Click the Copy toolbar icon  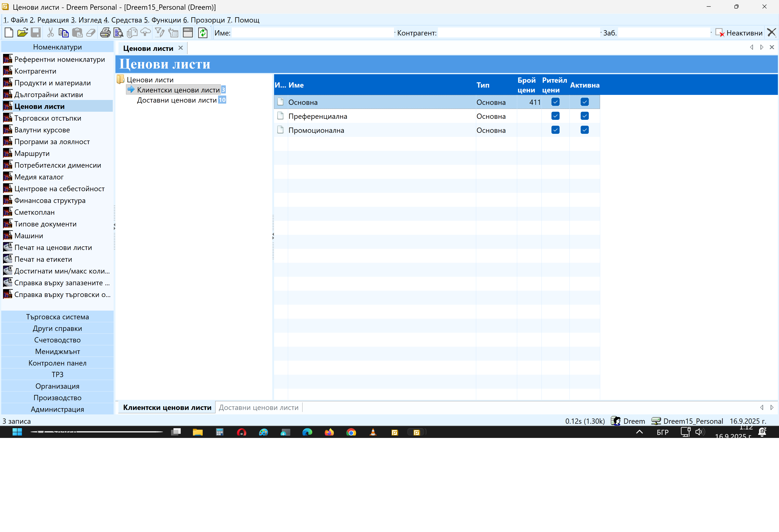point(63,33)
